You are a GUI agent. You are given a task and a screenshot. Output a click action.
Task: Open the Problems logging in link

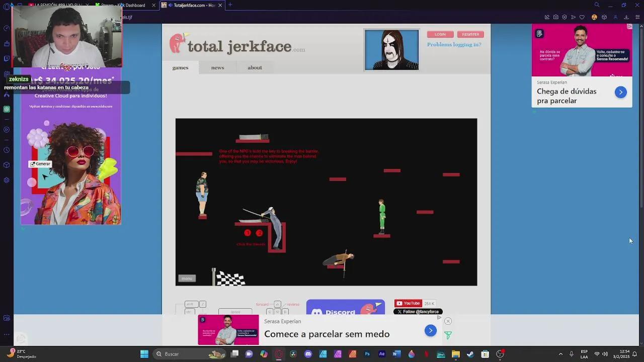pos(454,45)
